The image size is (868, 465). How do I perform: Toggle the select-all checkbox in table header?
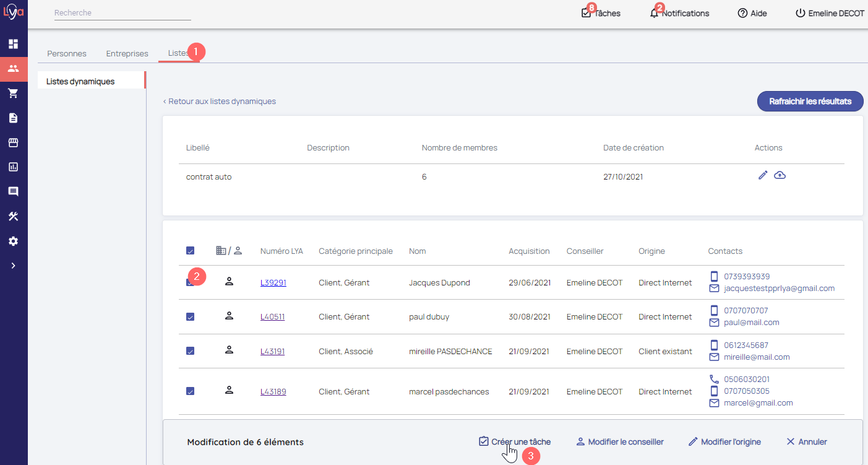tap(190, 251)
